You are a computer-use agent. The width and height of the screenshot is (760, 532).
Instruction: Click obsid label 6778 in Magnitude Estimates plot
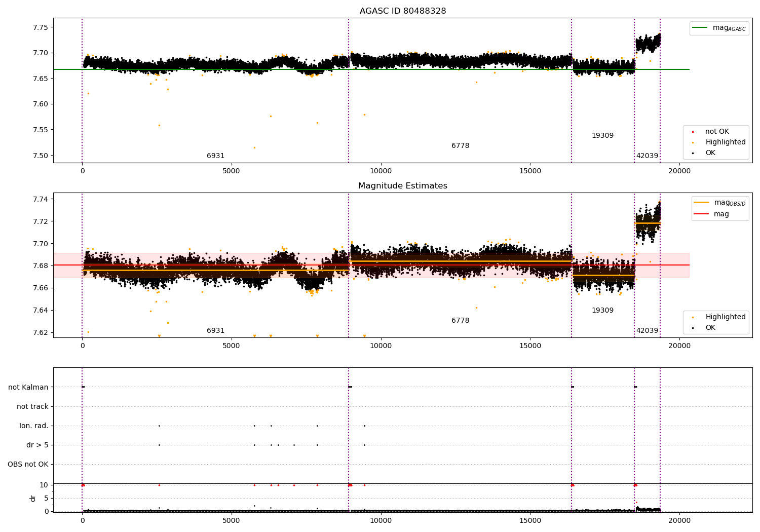[x=460, y=321]
